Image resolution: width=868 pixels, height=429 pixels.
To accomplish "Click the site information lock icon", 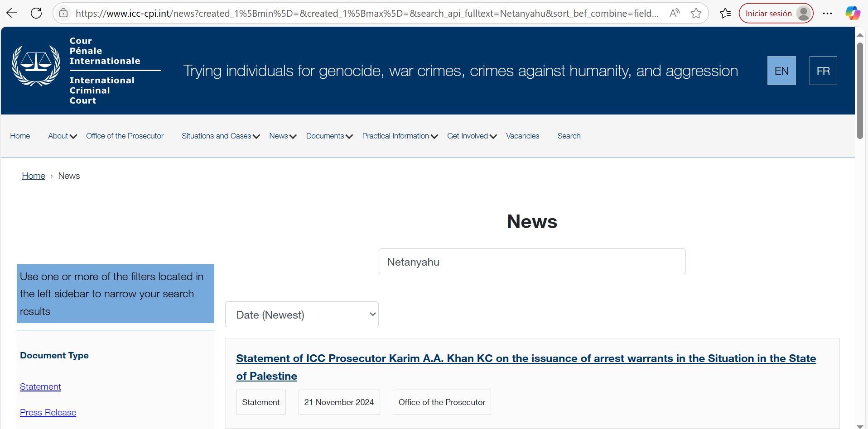I will click(64, 13).
